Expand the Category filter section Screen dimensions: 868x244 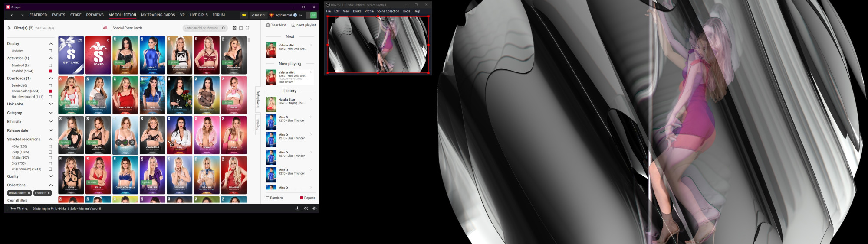coord(51,113)
